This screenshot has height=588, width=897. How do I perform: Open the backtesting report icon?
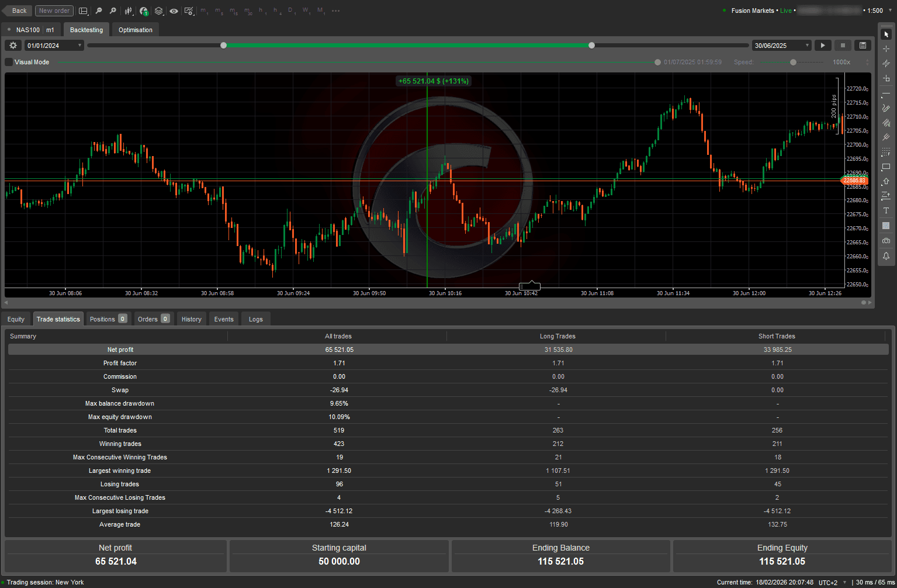(863, 45)
